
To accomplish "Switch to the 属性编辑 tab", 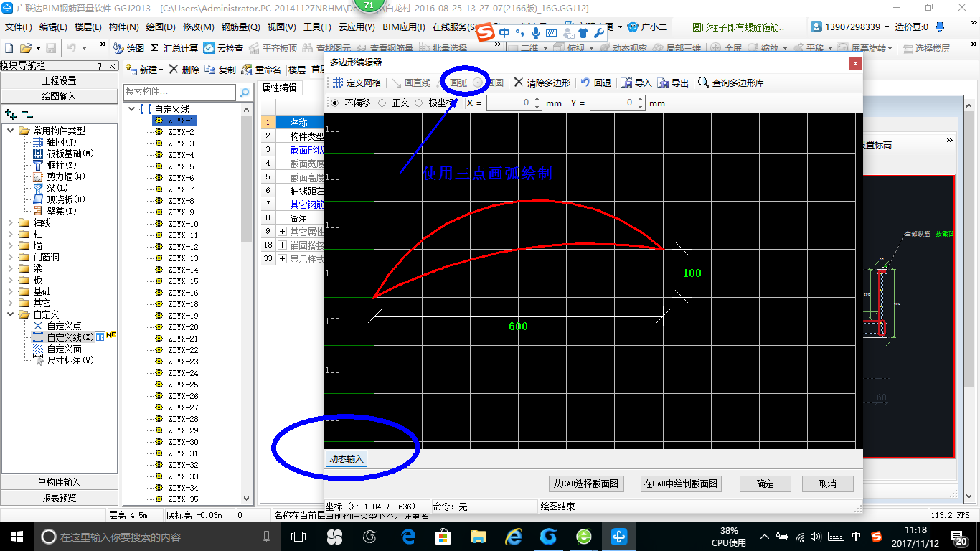I will (x=279, y=88).
